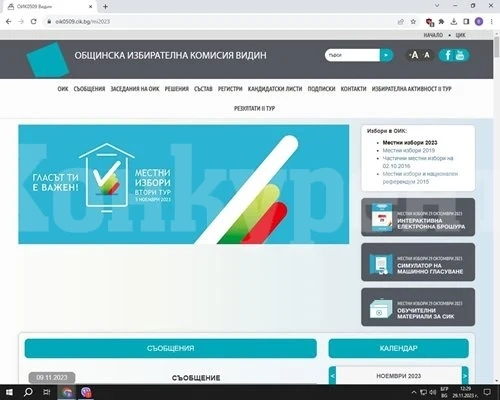Open Windows taskbar search
500x400 pixels.
click(x=28, y=392)
